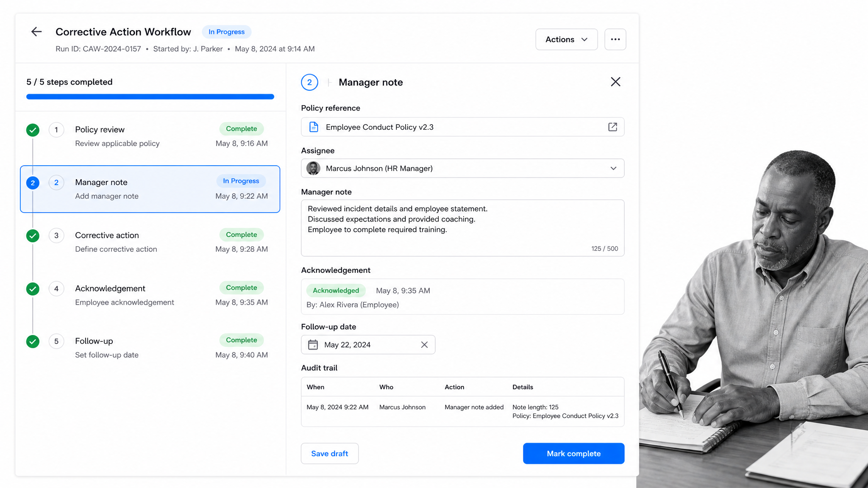Select the Acknowledgement step
Viewport: 868px width, 488px height.
pyautogui.click(x=150, y=295)
